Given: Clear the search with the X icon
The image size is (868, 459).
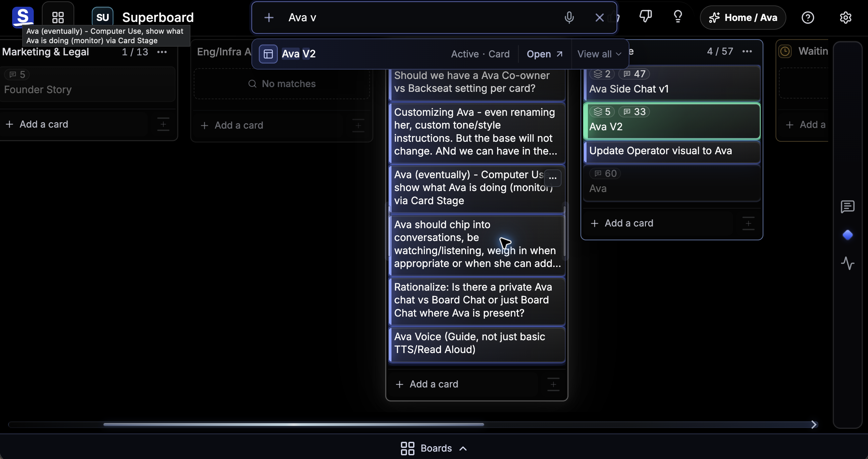Looking at the screenshot, I should [x=599, y=18].
